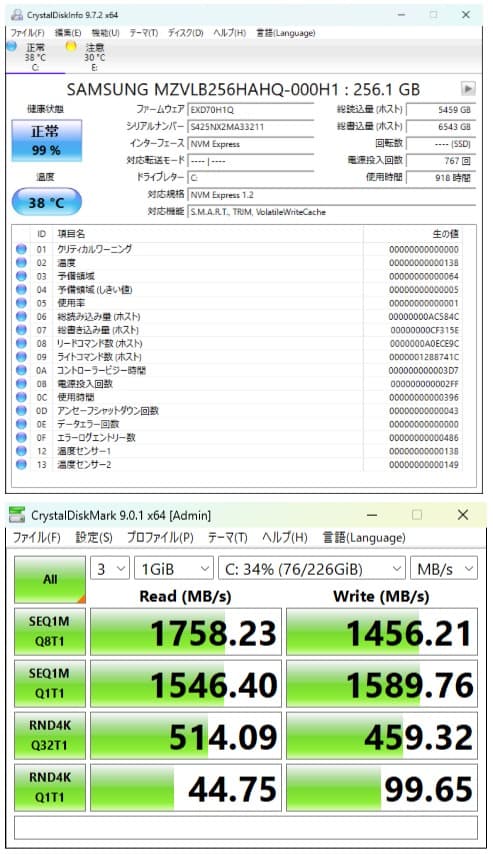This screenshot has height=854, width=493.
Task: Click status orb for attribute 13 温度センサー2
Action: pos(21,465)
